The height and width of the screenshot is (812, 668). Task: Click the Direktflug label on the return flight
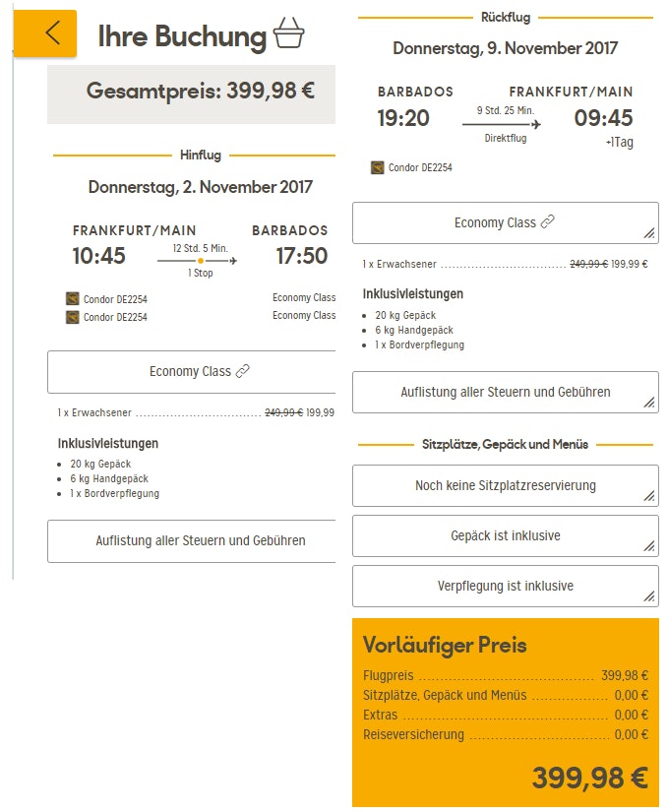[x=506, y=139]
